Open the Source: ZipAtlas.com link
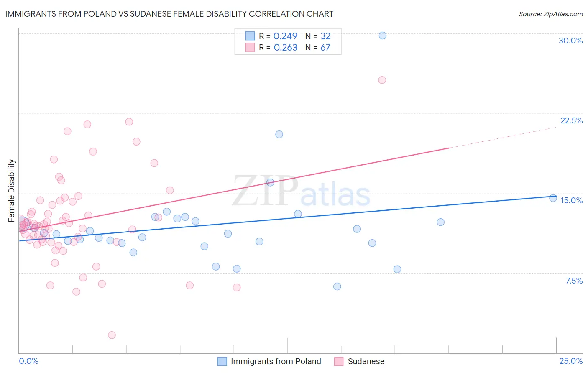 pyautogui.click(x=551, y=14)
